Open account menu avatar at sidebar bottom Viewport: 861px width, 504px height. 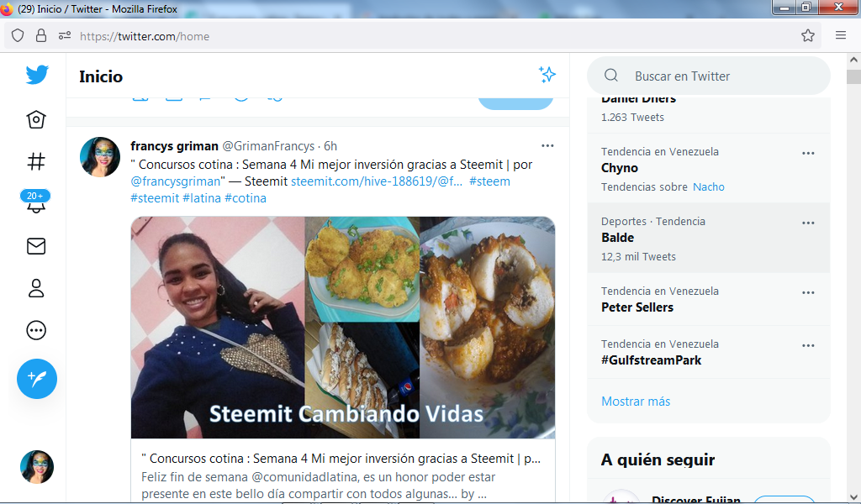(37, 467)
